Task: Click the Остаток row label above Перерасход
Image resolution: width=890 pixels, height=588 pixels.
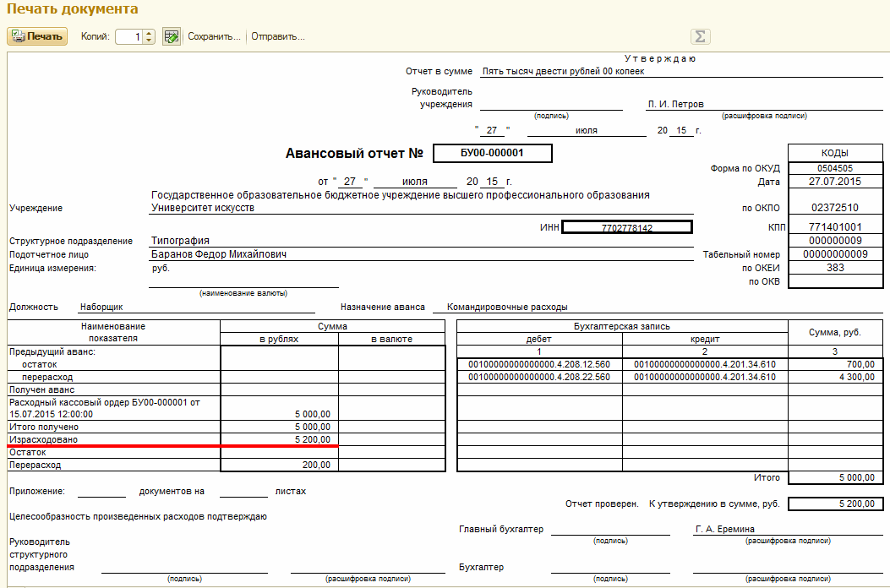Action: tap(27, 452)
